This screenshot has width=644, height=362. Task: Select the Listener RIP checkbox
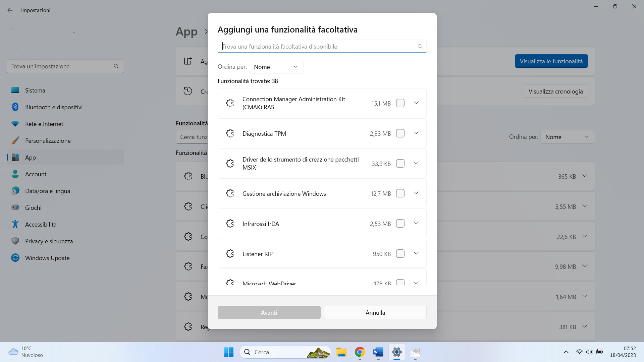pos(400,254)
